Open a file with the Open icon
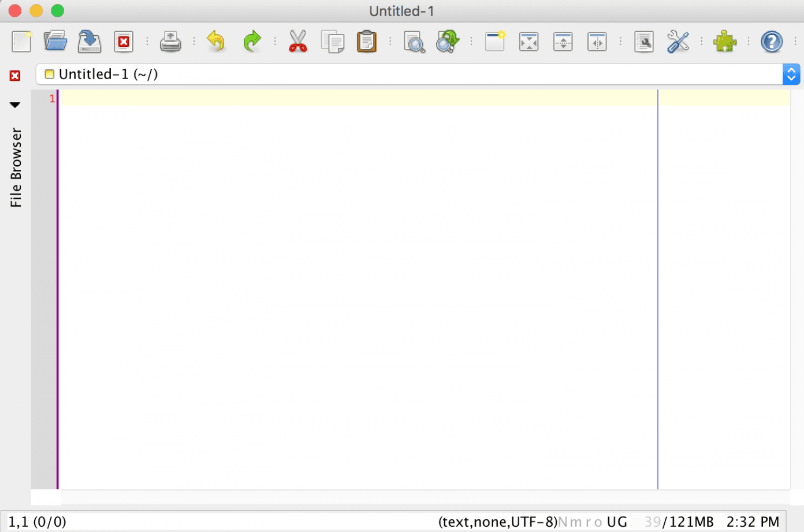Image resolution: width=804 pixels, height=532 pixels. point(55,41)
